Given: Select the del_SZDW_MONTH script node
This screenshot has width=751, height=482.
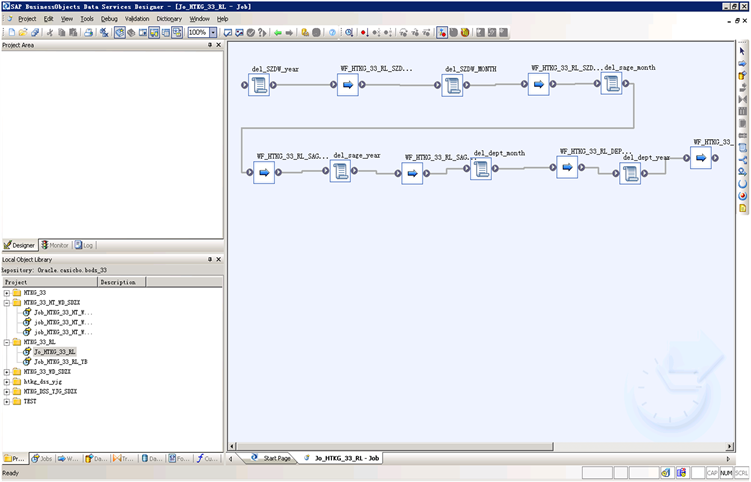Looking at the screenshot, I should coord(454,86).
